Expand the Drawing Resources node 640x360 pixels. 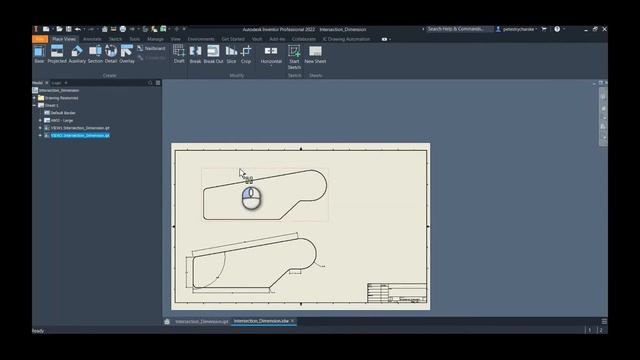tap(35, 98)
